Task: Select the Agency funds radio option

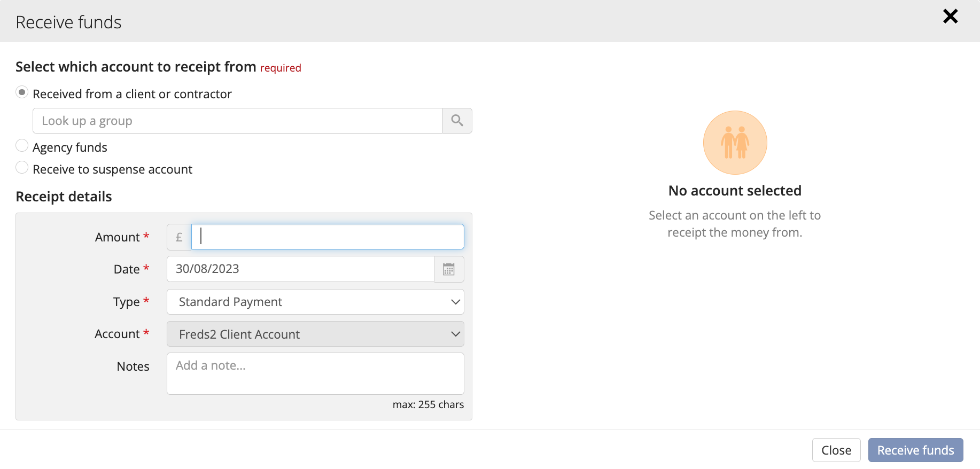Action: [22, 145]
